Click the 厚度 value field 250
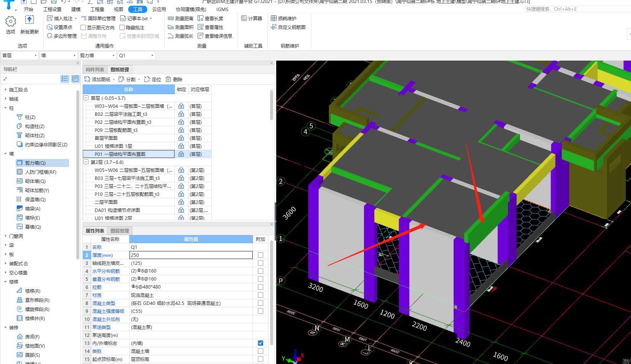 pyautogui.click(x=191, y=255)
